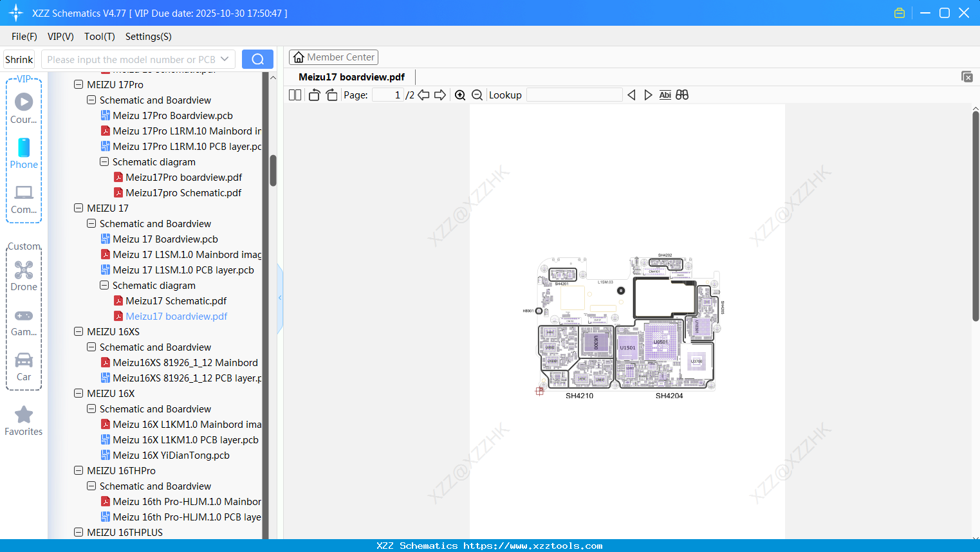
Task: Collapse the MEIZU 17Pro tree node
Action: [x=79, y=84]
